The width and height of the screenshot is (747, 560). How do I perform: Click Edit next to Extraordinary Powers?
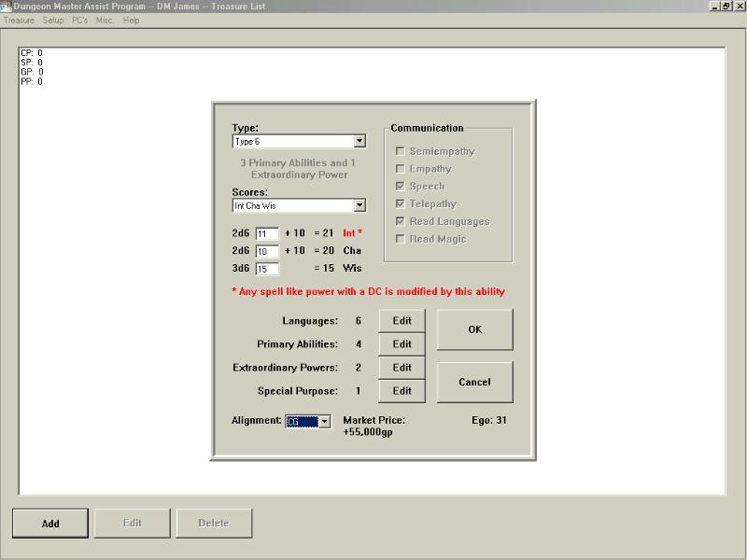pyautogui.click(x=402, y=368)
